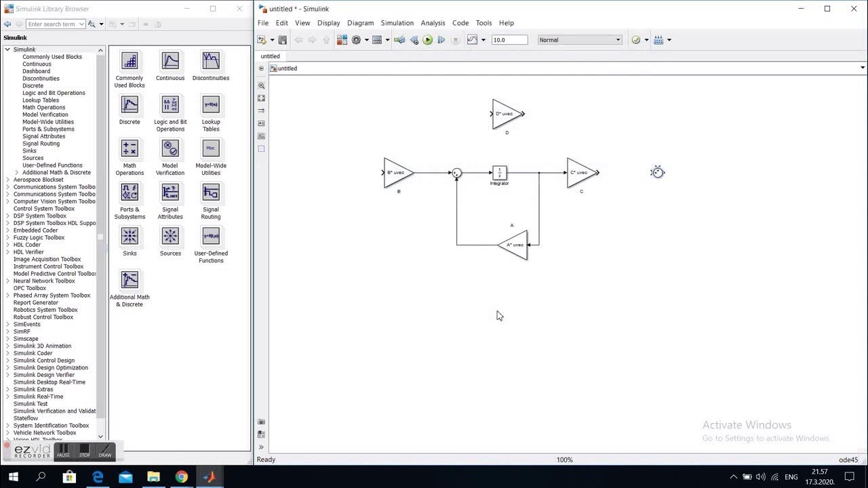Click the Step Back simulation button

pos(414,40)
